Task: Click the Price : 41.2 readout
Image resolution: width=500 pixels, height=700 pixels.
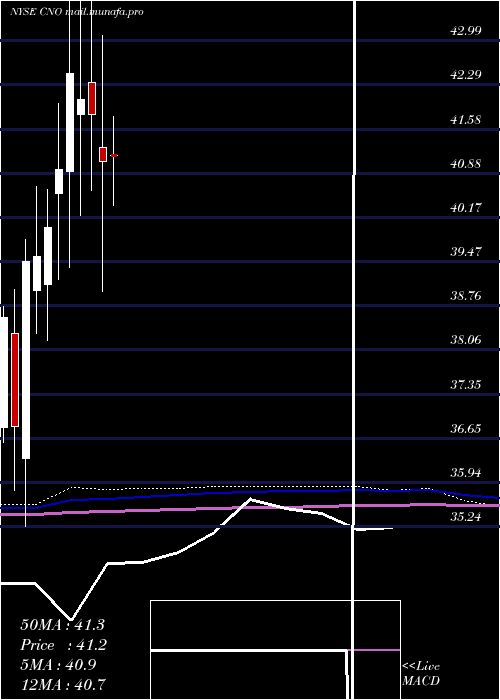Action: tap(63, 645)
